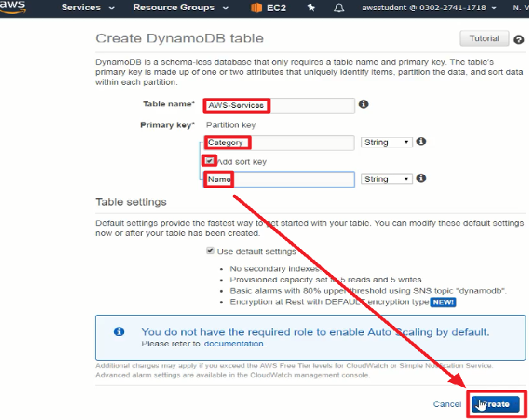
Task: Click the Create button
Action: tap(495, 404)
